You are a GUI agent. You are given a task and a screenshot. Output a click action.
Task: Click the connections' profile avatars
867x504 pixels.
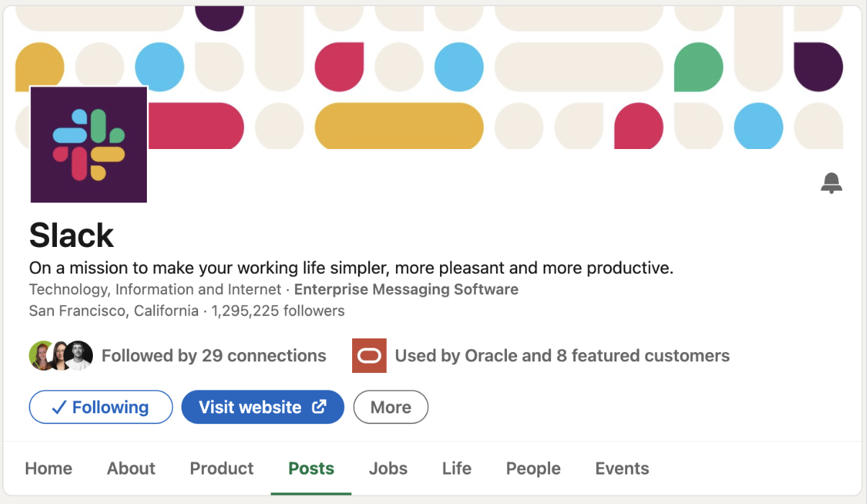click(61, 356)
